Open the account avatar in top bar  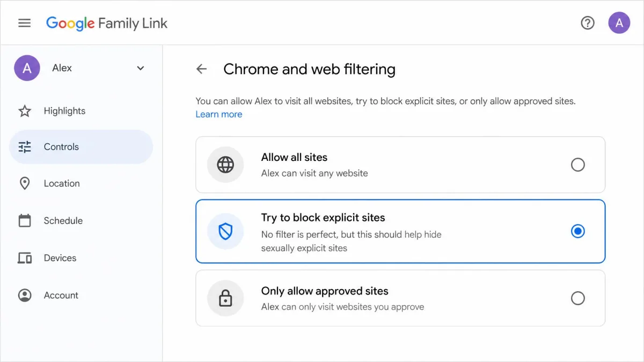(619, 23)
